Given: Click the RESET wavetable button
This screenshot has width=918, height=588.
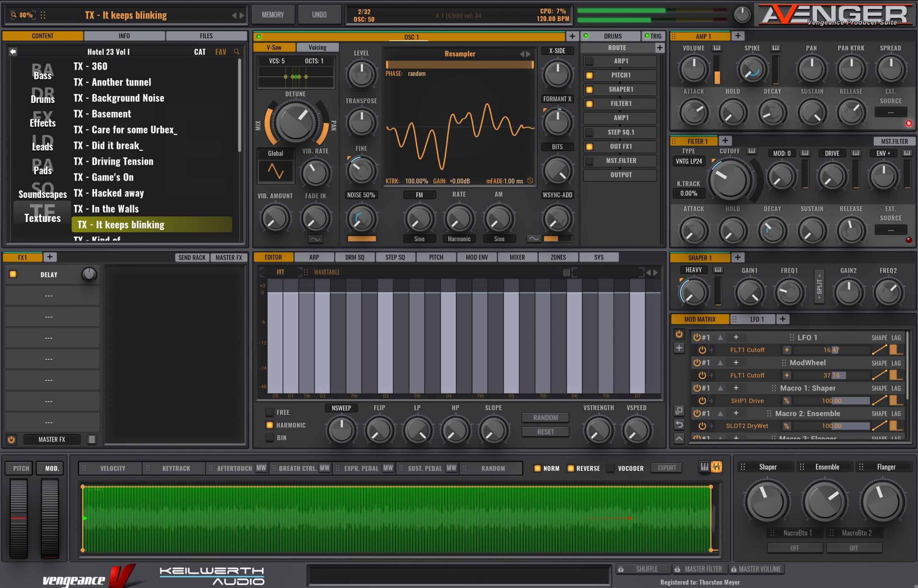Looking at the screenshot, I should (545, 432).
